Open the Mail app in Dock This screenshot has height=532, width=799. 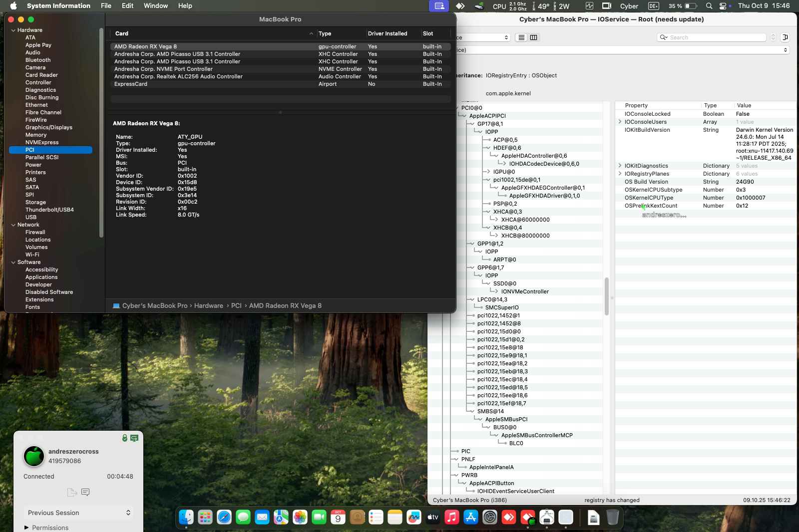pos(262,518)
